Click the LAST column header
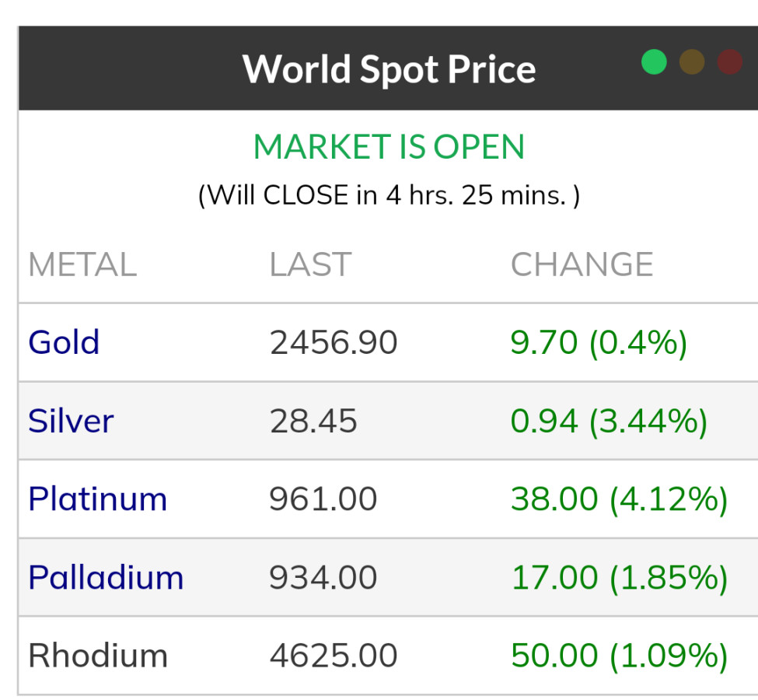 (310, 264)
